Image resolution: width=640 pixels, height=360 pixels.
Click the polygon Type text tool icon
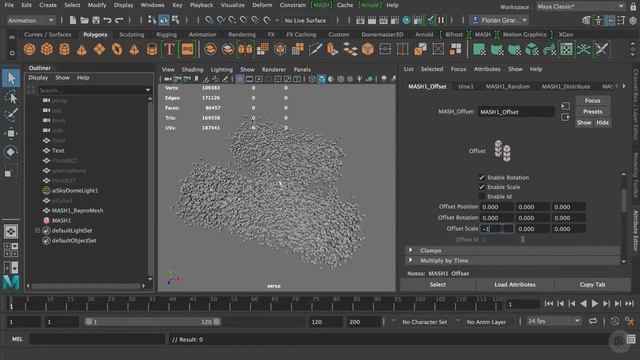(169, 49)
